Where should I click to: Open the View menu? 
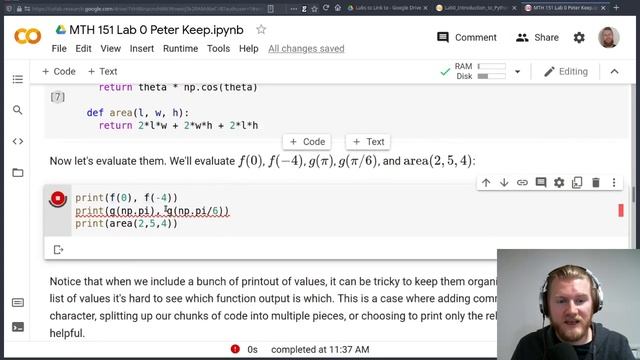coord(111,49)
